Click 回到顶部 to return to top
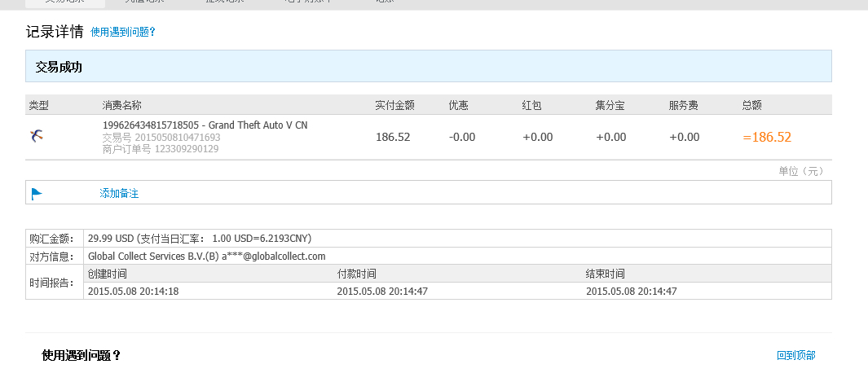The image size is (868, 373). point(796,355)
